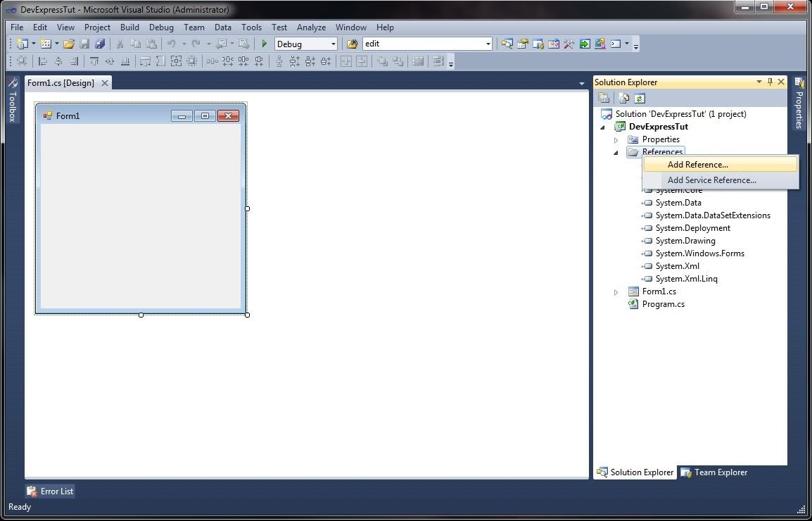Choose Add Reference... from context menu
Viewport: 812px width, 521px height.
(x=697, y=165)
